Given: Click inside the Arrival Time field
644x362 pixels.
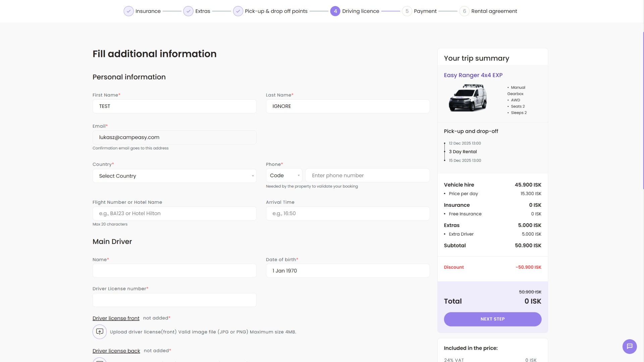Looking at the screenshot, I should coord(347,213).
